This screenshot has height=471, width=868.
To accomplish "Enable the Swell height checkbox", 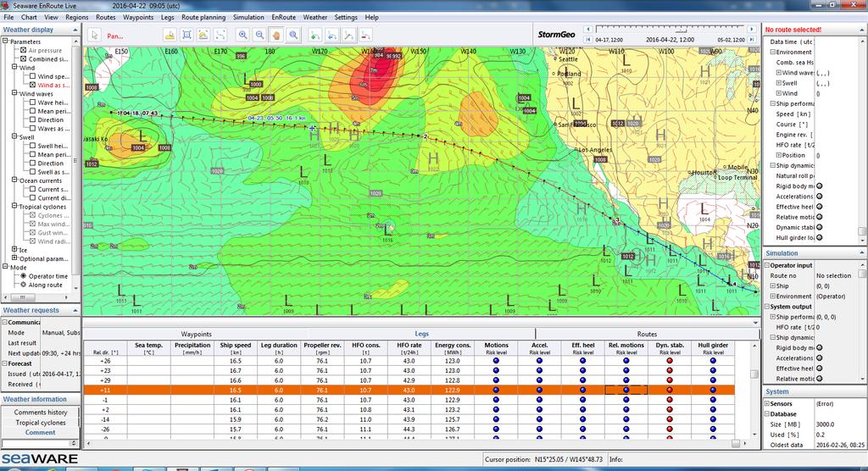I will click(x=33, y=146).
